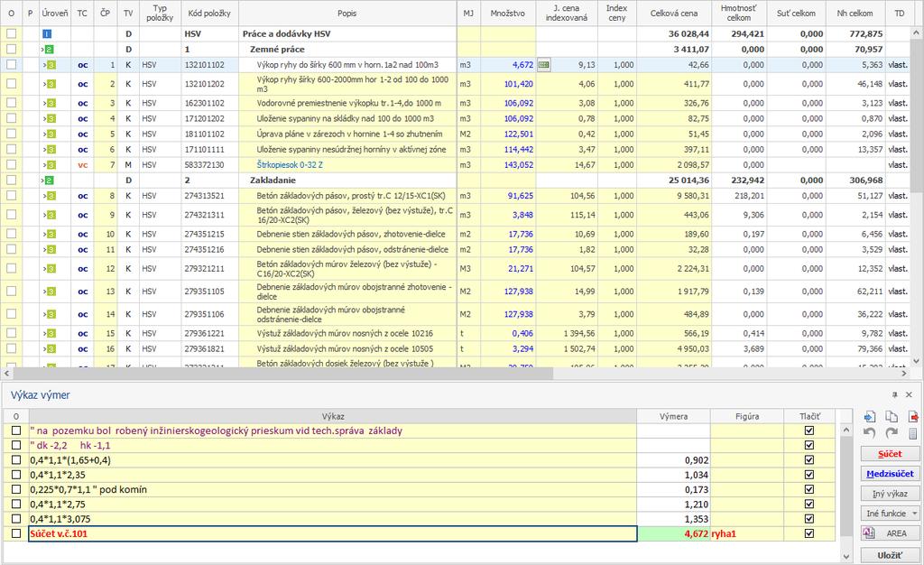Click the Figúra column header
This screenshot has width=924, height=565.
click(x=747, y=416)
